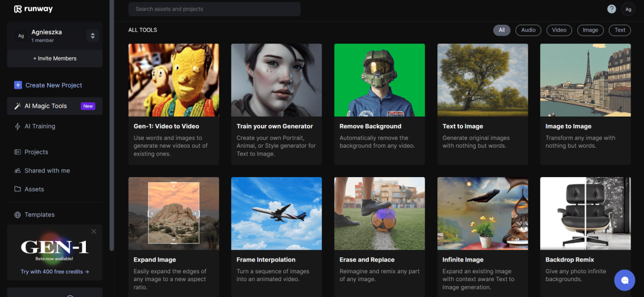This screenshot has width=644, height=297.
Task: Click Try with 400 free credits link
Action: 55,272
